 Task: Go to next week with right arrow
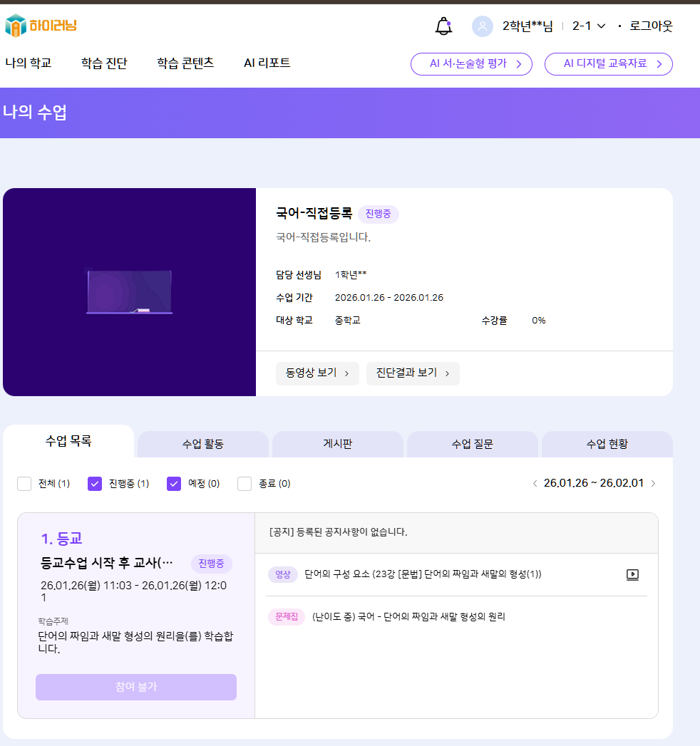point(653,484)
